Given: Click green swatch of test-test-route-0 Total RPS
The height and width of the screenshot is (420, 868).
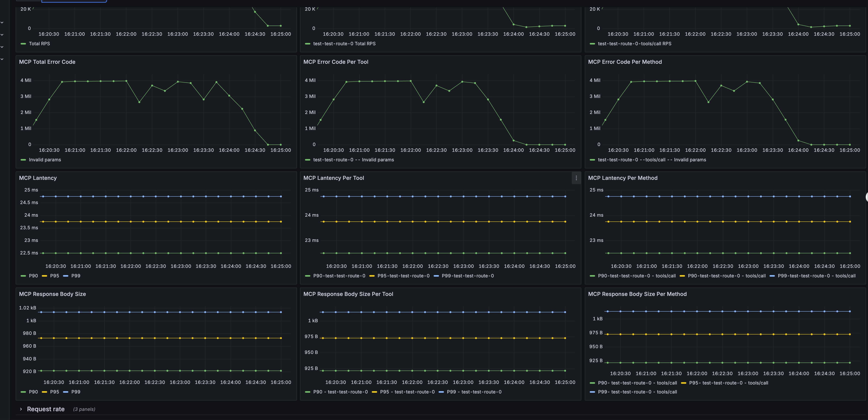Looking at the screenshot, I should pos(307,44).
